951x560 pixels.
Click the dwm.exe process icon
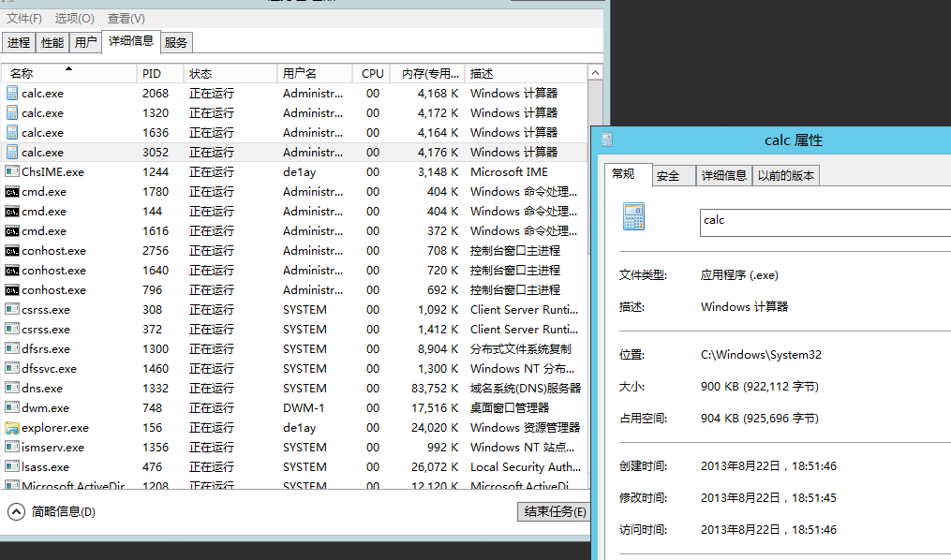[x=11, y=408]
